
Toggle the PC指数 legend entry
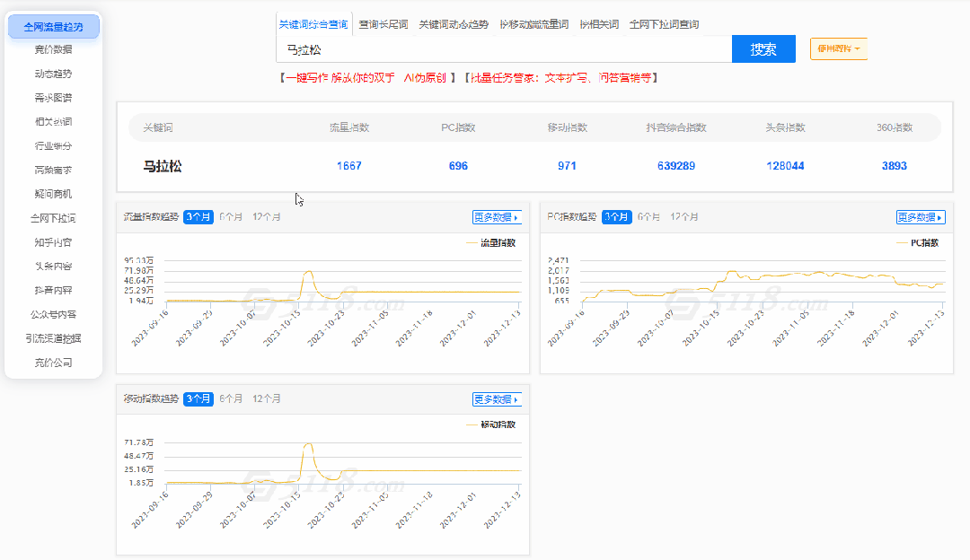(918, 243)
